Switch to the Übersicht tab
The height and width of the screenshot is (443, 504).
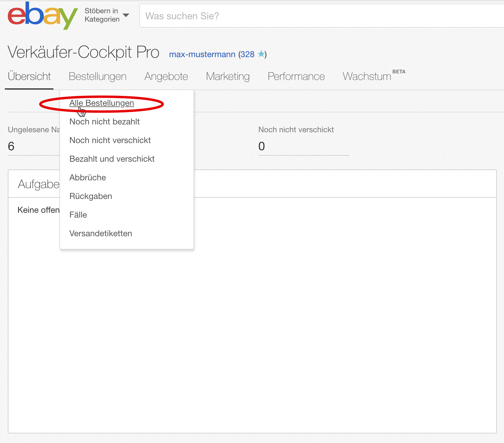click(29, 76)
